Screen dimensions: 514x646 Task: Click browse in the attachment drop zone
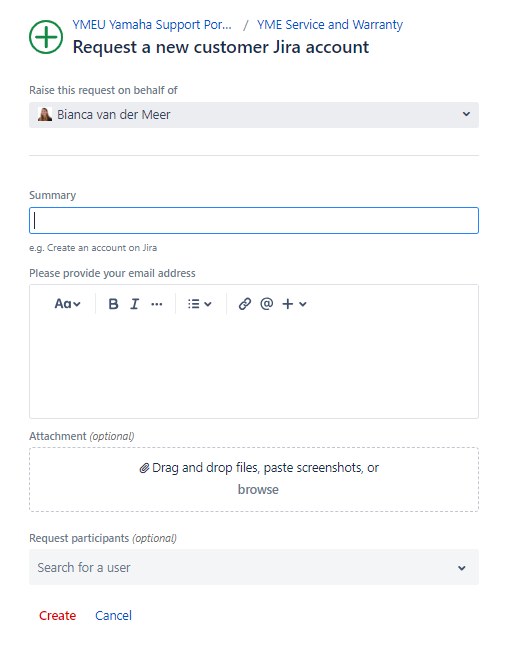tap(258, 489)
